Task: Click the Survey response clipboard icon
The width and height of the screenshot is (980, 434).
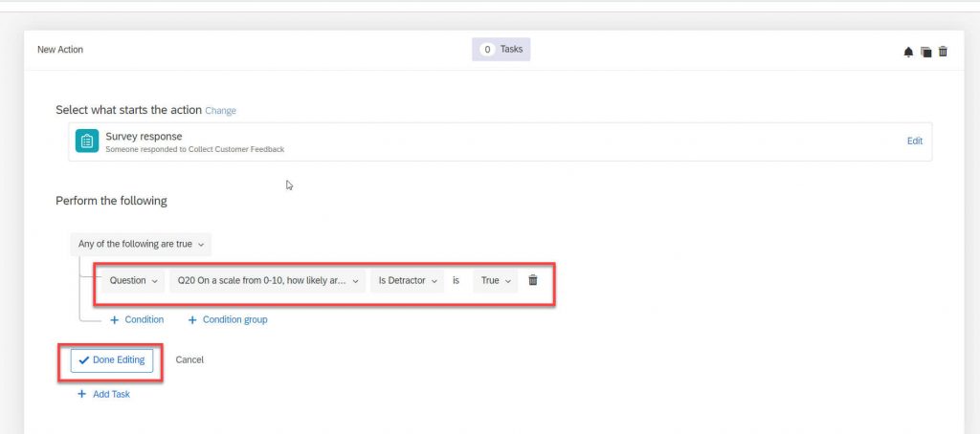Action: click(87, 141)
